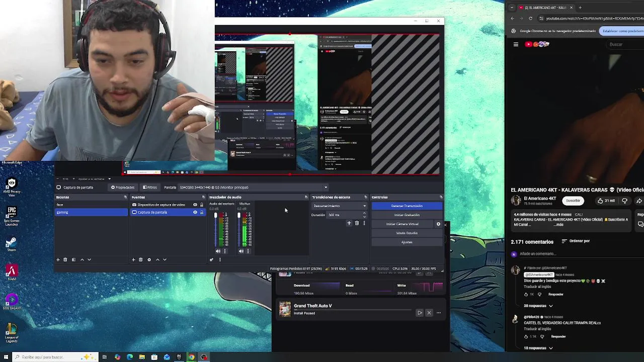Click the Filtros button

point(149,187)
